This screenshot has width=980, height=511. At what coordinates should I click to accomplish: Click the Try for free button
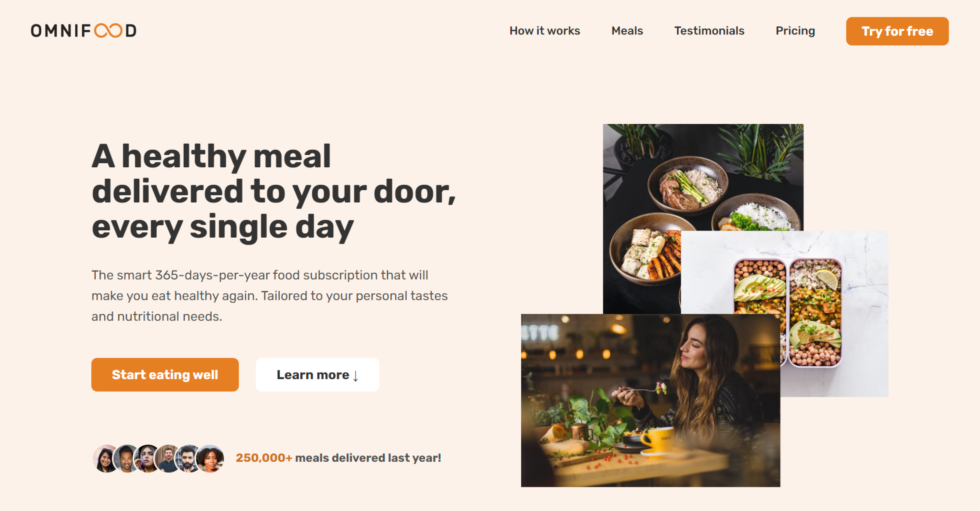[897, 31]
